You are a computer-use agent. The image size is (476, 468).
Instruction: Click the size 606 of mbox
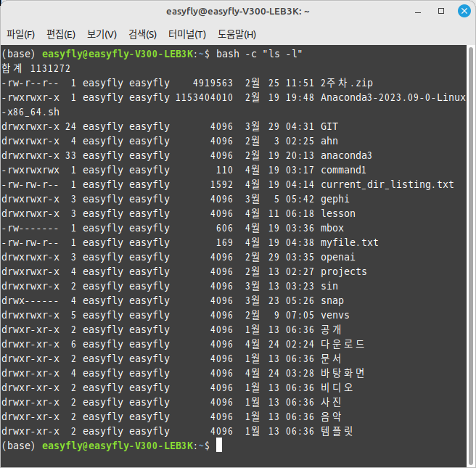[x=224, y=228]
